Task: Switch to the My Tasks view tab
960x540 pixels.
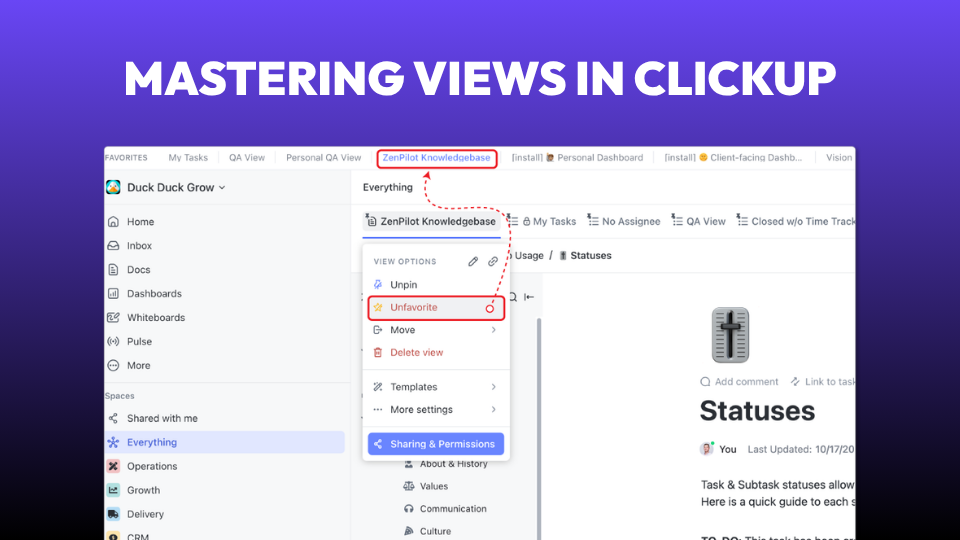Action: pos(542,221)
